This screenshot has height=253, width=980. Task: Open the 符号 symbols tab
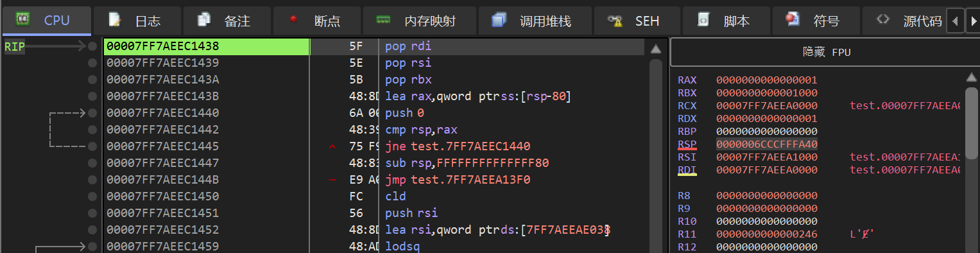coord(816,21)
